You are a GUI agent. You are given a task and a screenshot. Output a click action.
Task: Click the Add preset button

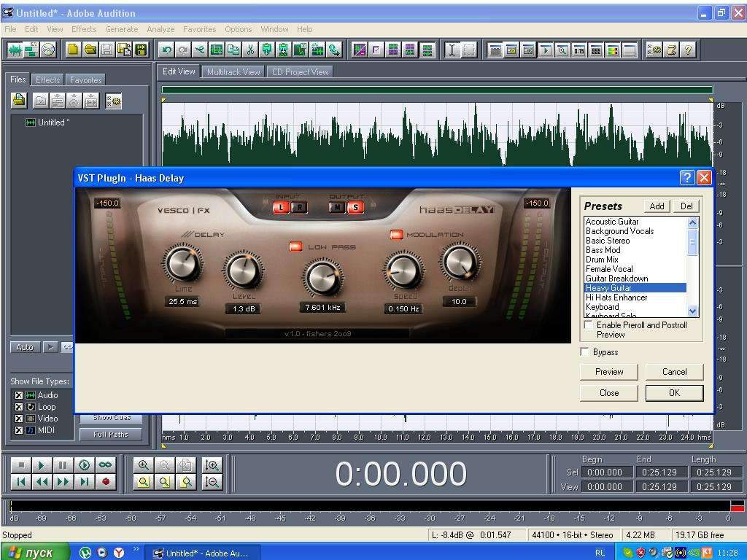point(657,206)
